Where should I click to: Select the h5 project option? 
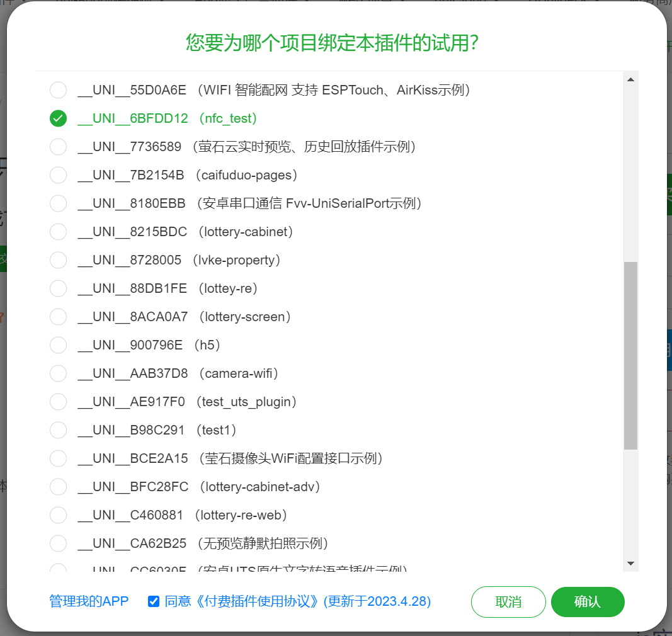tap(58, 345)
